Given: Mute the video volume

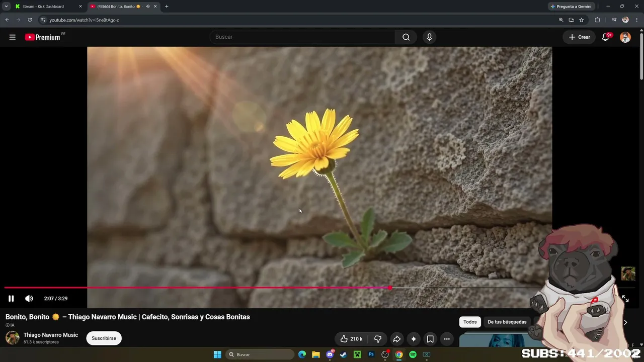Looking at the screenshot, I should 29,299.
